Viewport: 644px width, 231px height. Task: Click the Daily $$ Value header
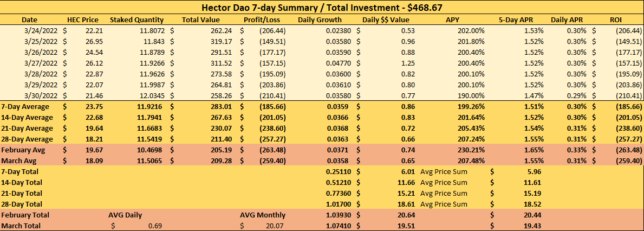tap(386, 20)
